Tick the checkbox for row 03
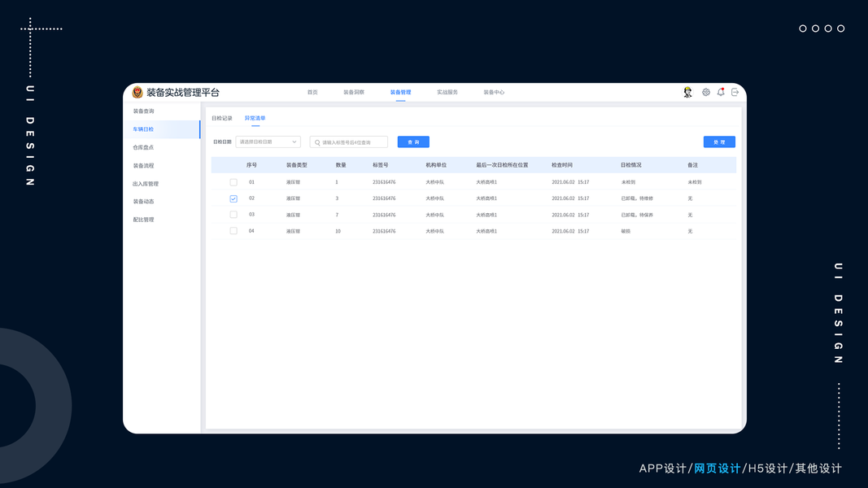The height and width of the screenshot is (488, 868). (233, 215)
